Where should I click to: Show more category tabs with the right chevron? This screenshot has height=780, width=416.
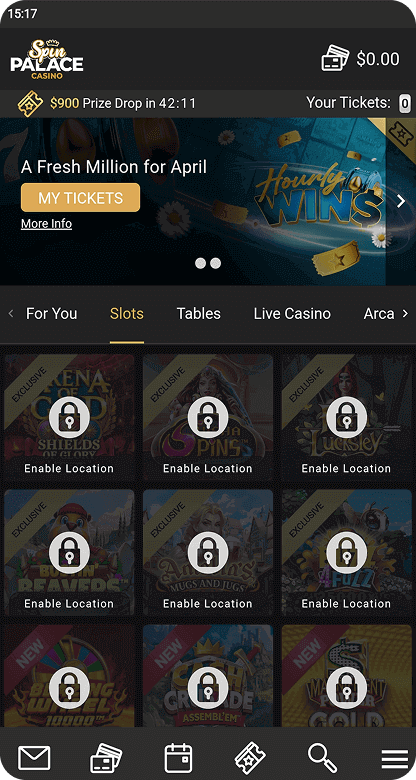[x=405, y=313]
